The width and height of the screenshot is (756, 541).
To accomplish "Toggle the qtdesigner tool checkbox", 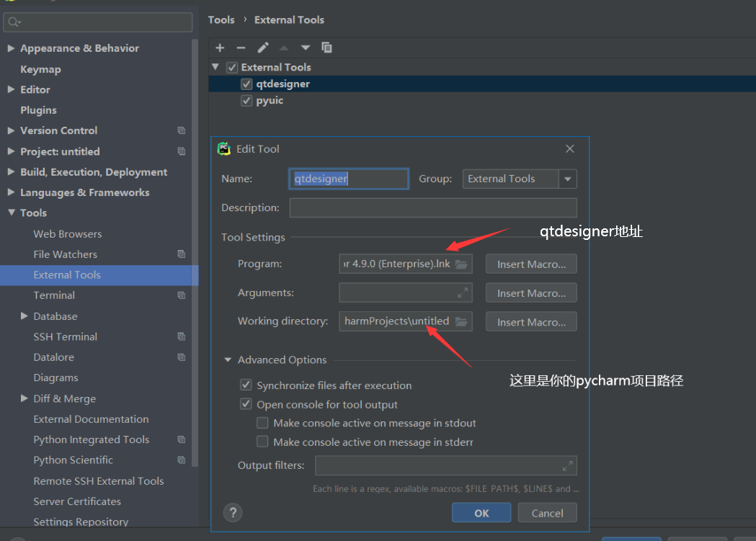I will (x=246, y=84).
